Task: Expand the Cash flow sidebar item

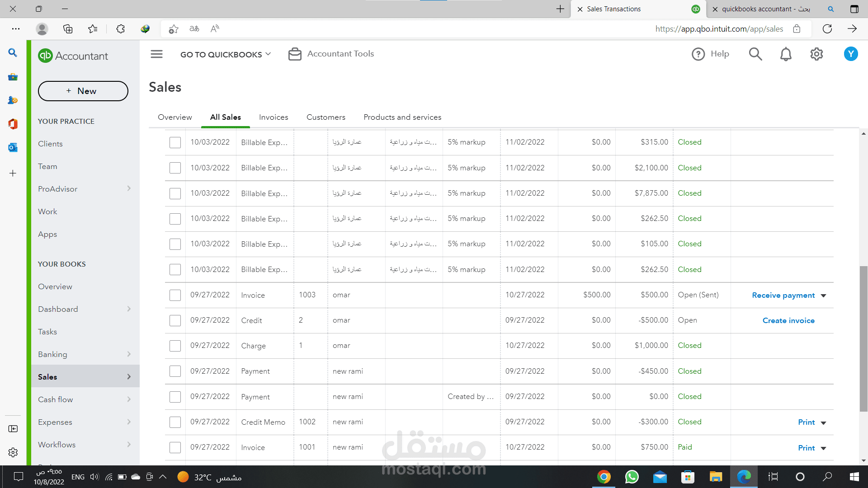Action: 129,399
